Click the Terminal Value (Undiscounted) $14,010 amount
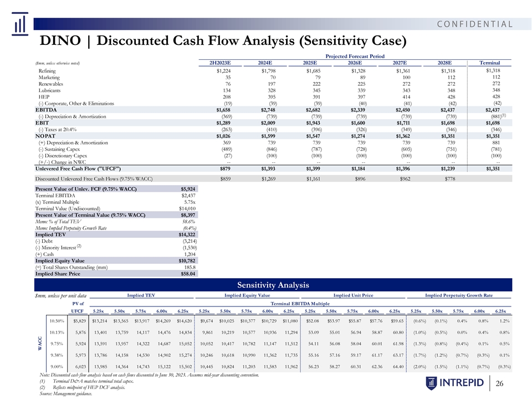532x399 pixels. coord(187,208)
